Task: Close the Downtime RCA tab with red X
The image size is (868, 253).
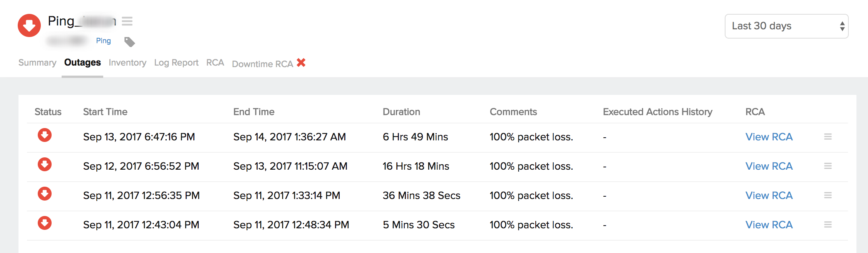Action: coord(301,62)
